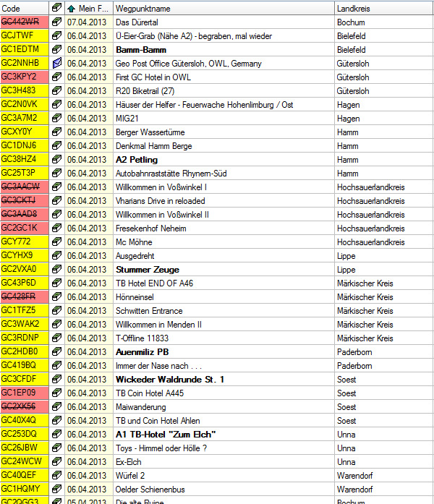Click waypoint name Willkommen in Voßwinkel II
This screenshot has height=504, width=434.
tap(162, 215)
